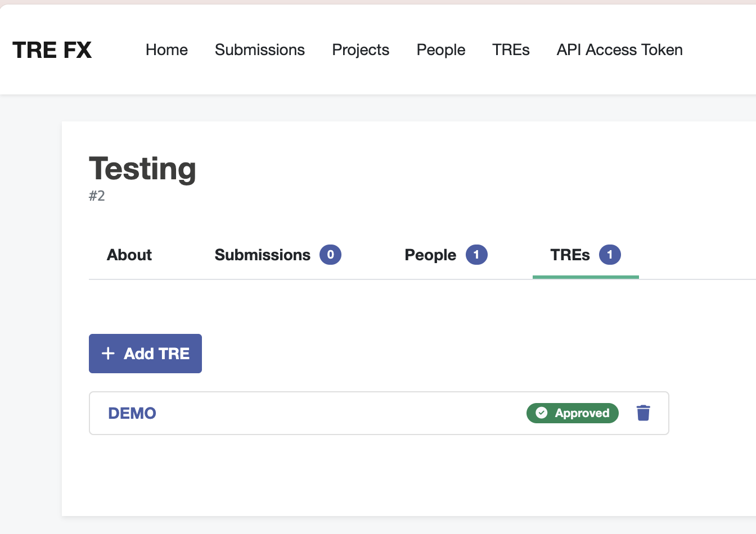The height and width of the screenshot is (534, 756).
Task: Go to Home in the navigation bar
Action: [x=166, y=50]
